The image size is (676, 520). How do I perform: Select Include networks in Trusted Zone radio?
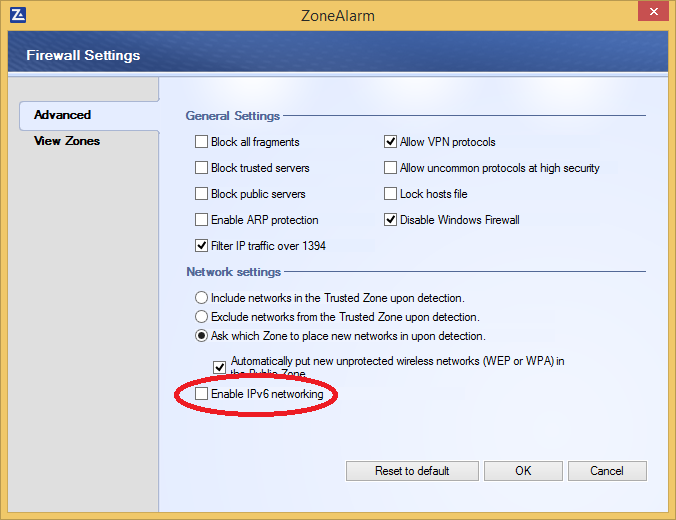[x=201, y=298]
